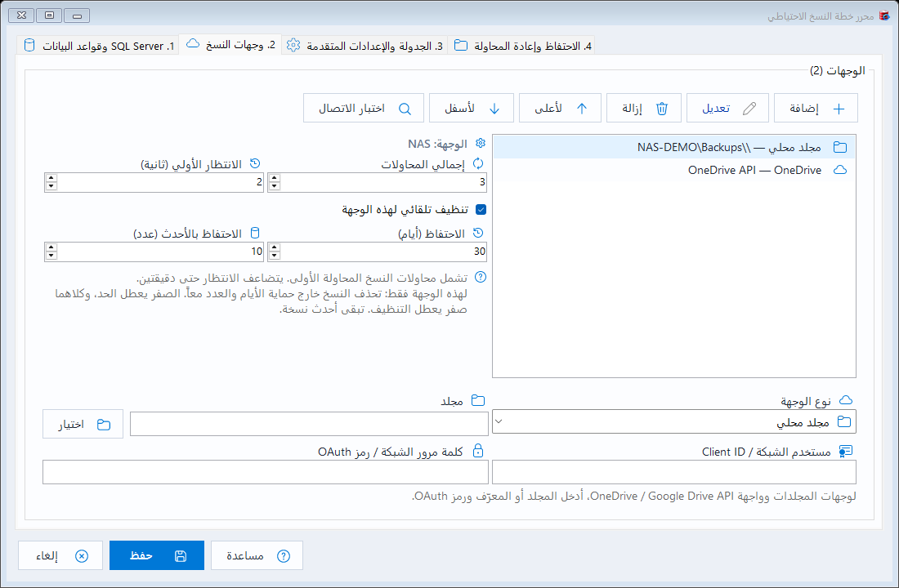Switch to tab 2 وجهات النسخ
The height and width of the screenshot is (588, 899).
(230, 45)
